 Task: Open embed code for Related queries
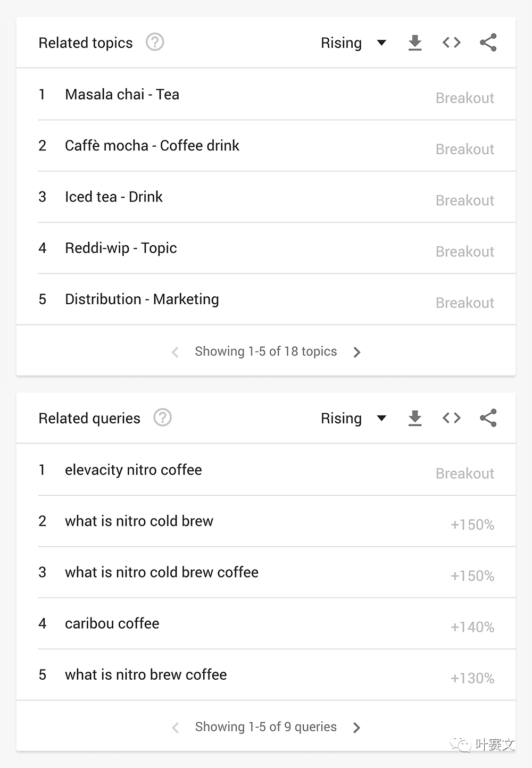point(452,418)
